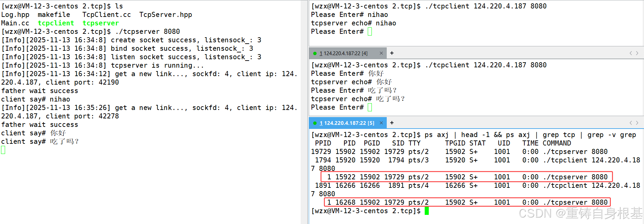
Task: Click the green connection dot on tab [4]
Action: pyautogui.click(x=315, y=53)
